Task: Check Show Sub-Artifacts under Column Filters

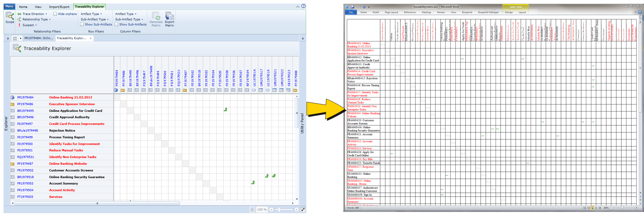Action: coord(116,25)
